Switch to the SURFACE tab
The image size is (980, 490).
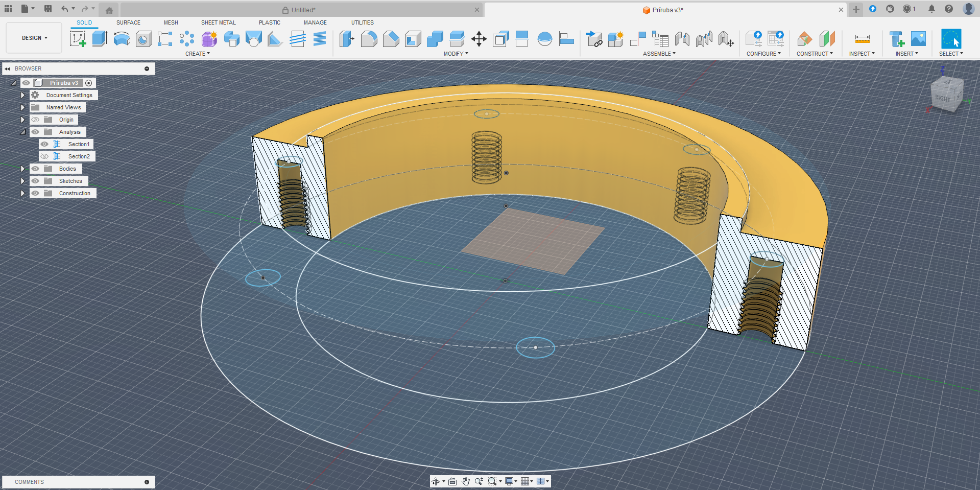[128, 22]
